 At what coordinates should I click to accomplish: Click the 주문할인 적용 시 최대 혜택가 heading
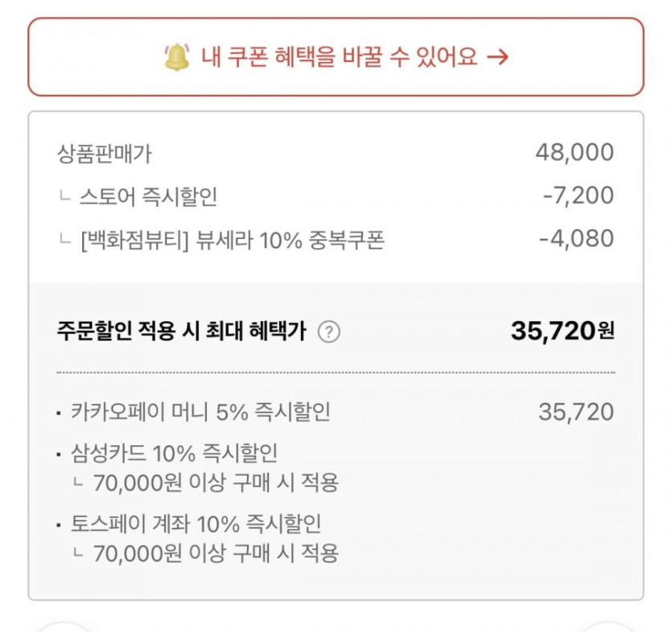click(182, 332)
